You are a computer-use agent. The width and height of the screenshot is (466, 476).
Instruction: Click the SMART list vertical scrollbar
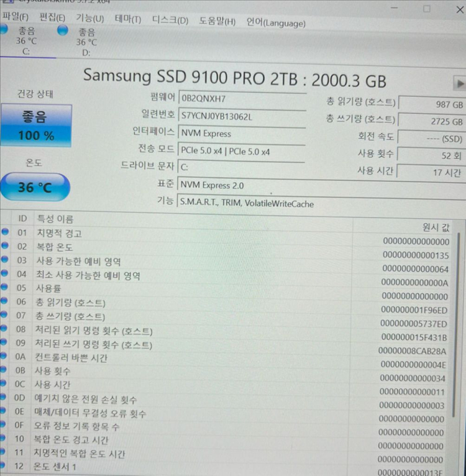pyautogui.click(x=455, y=325)
